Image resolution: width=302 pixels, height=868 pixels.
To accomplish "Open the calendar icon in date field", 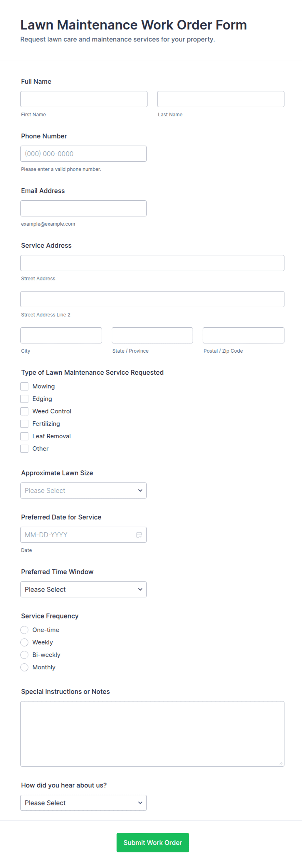I will point(139,534).
